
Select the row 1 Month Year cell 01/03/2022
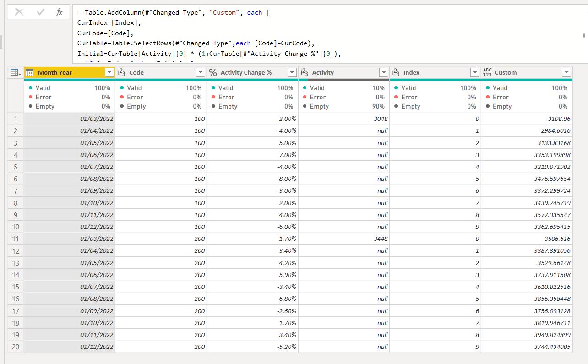tap(70, 119)
